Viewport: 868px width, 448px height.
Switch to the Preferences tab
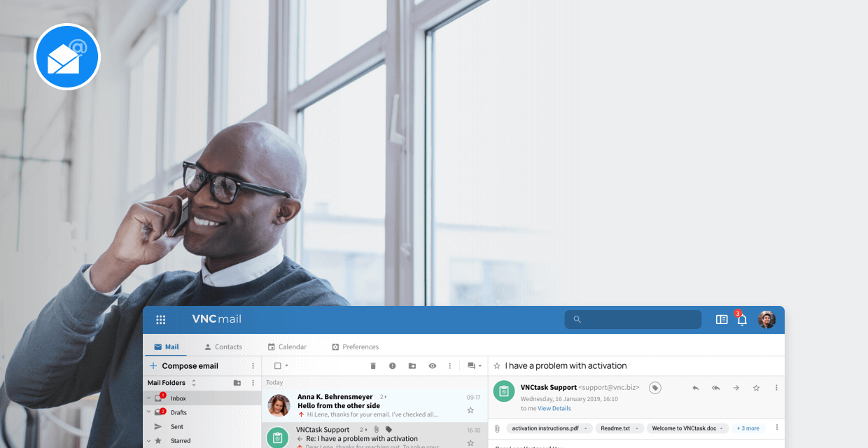355,346
